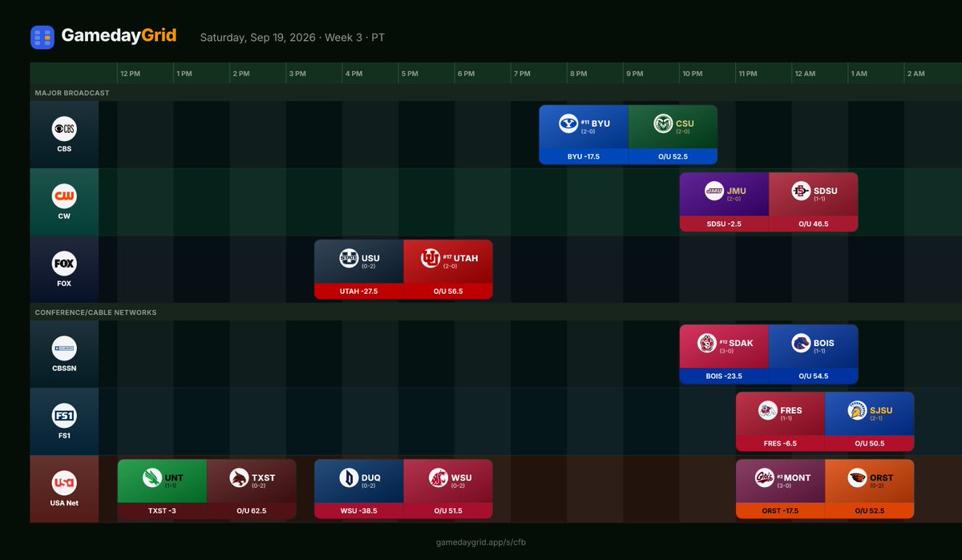Click the GamedayGrid logo icon
The width and height of the screenshot is (962, 560).
coord(42,38)
